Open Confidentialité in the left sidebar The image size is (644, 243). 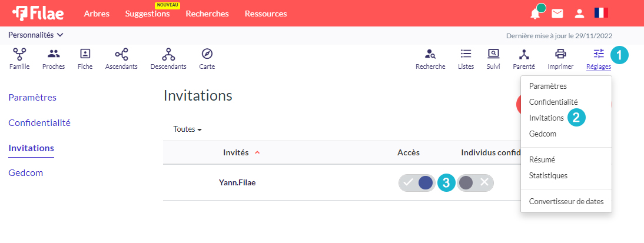click(x=39, y=123)
